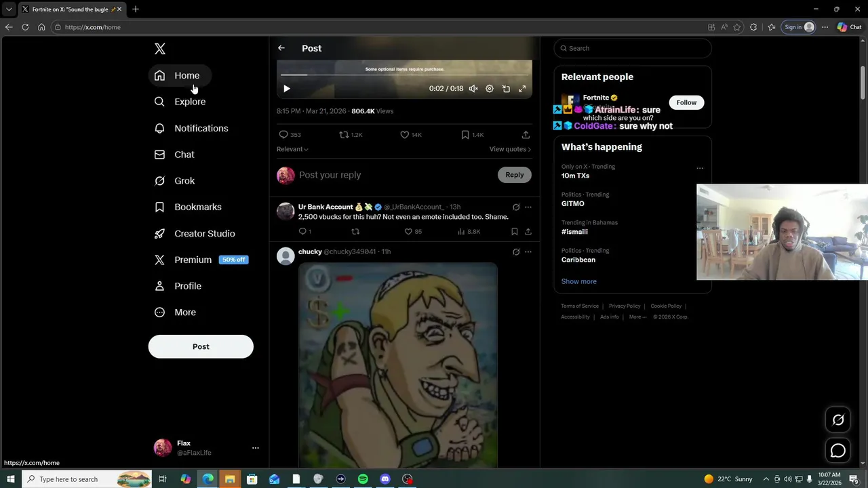Open chucky profile name
This screenshot has height=488, width=868.
[x=310, y=251]
